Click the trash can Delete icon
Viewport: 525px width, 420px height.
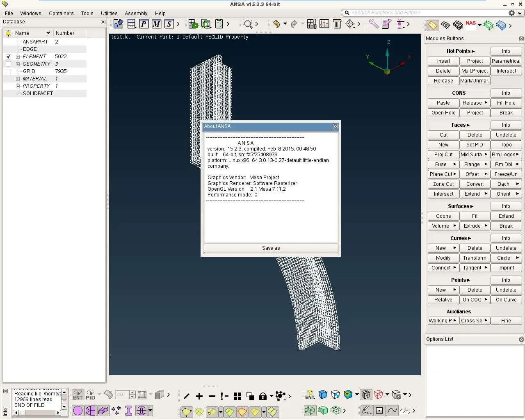(337, 24)
